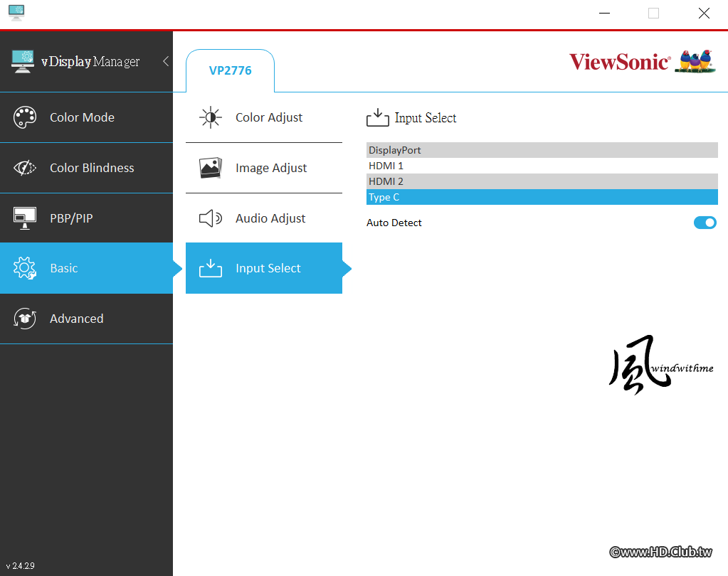Close the vDisplayManager window

click(704, 13)
